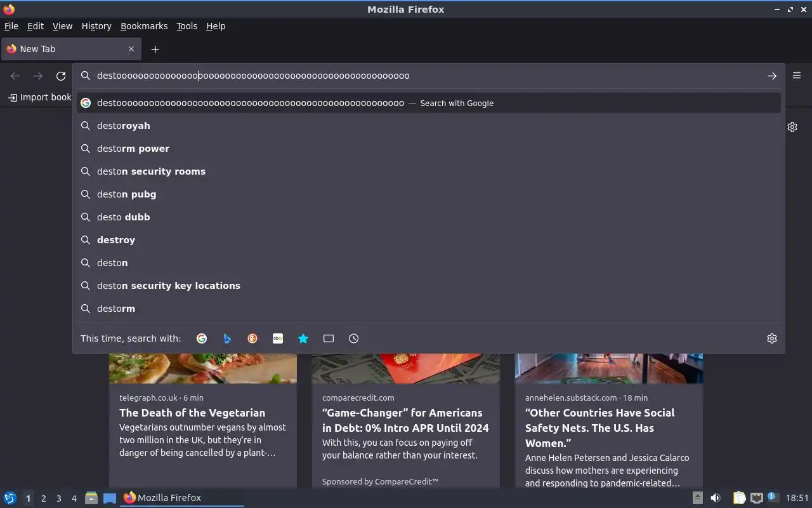Image resolution: width=812 pixels, height=508 pixels.
Task: Select the New Tab browser tab
Action: 71,49
